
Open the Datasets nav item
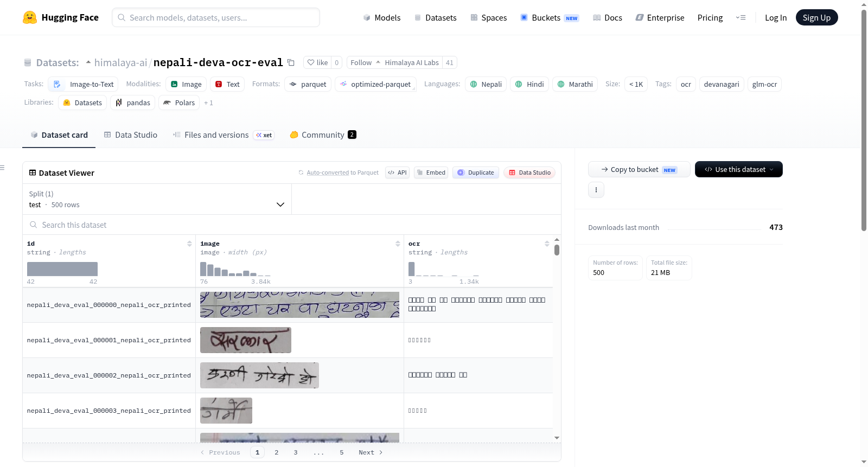pyautogui.click(x=436, y=17)
